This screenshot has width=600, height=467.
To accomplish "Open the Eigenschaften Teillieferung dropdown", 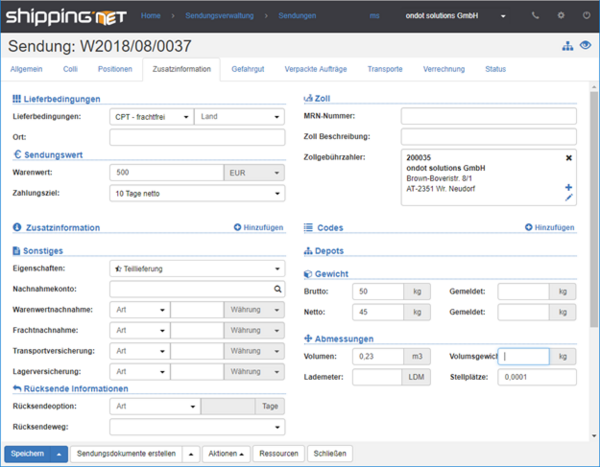I will (196, 269).
